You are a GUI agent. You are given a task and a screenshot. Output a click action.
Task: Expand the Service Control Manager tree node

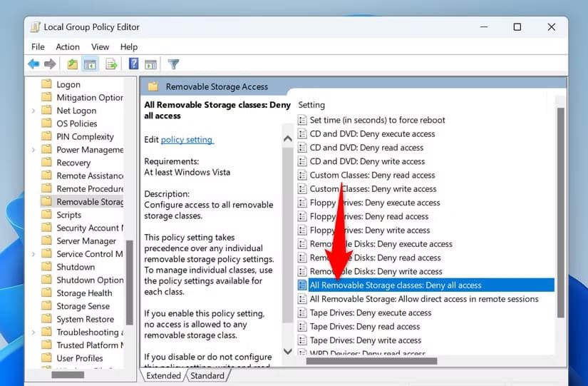tap(33, 254)
